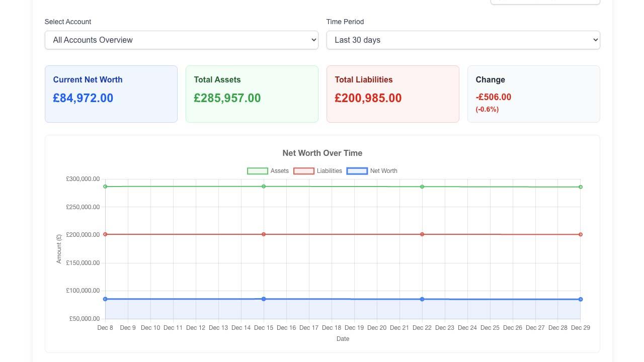Select the Dec 8 marker on the green line

105,187
